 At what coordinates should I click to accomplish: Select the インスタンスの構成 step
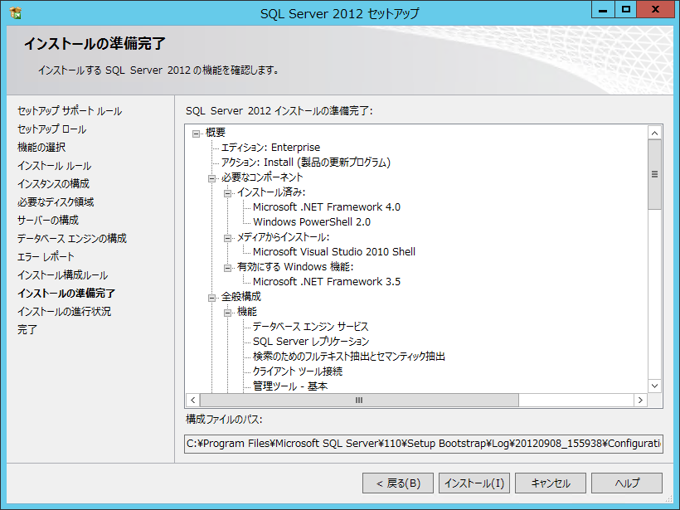53,184
